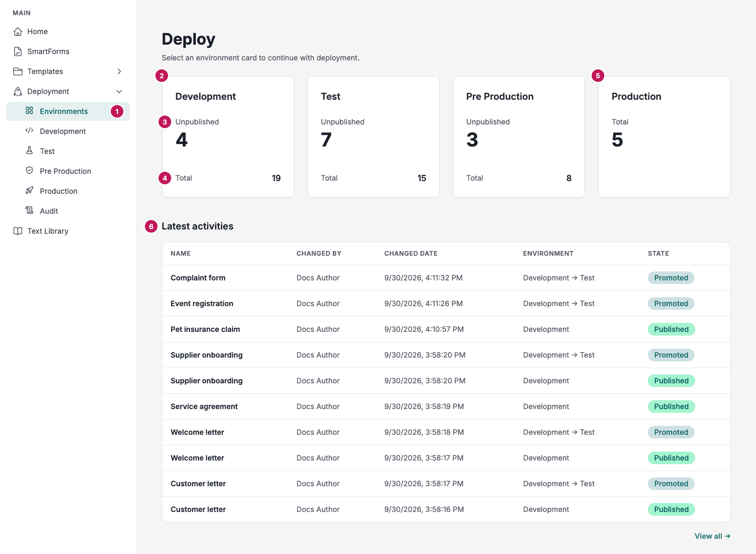Click the Text Library book icon
The width and height of the screenshot is (756, 554).
(18, 231)
